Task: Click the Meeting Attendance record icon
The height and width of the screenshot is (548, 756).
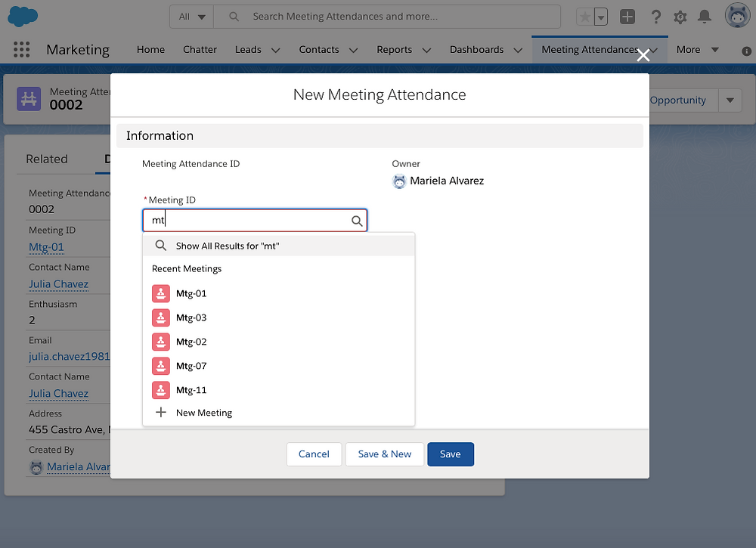Action: pyautogui.click(x=29, y=99)
